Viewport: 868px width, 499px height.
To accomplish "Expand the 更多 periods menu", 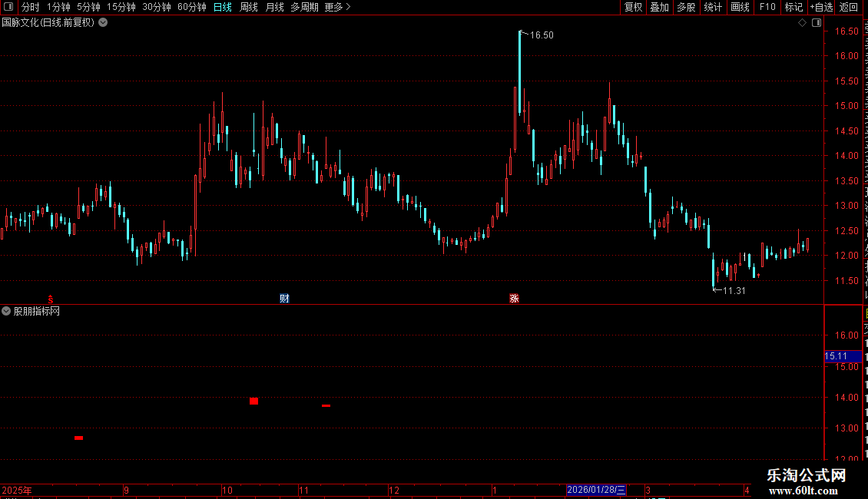I will [337, 7].
